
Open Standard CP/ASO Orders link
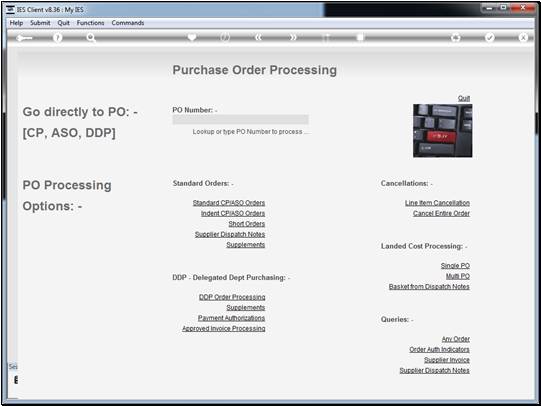click(x=229, y=203)
